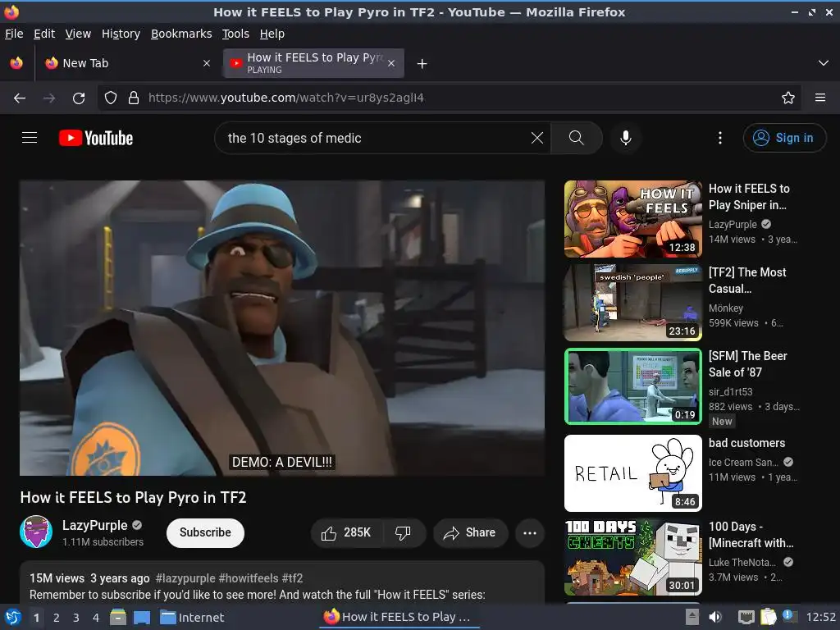
Task: Clear the YouTube search text
Action: click(x=536, y=138)
